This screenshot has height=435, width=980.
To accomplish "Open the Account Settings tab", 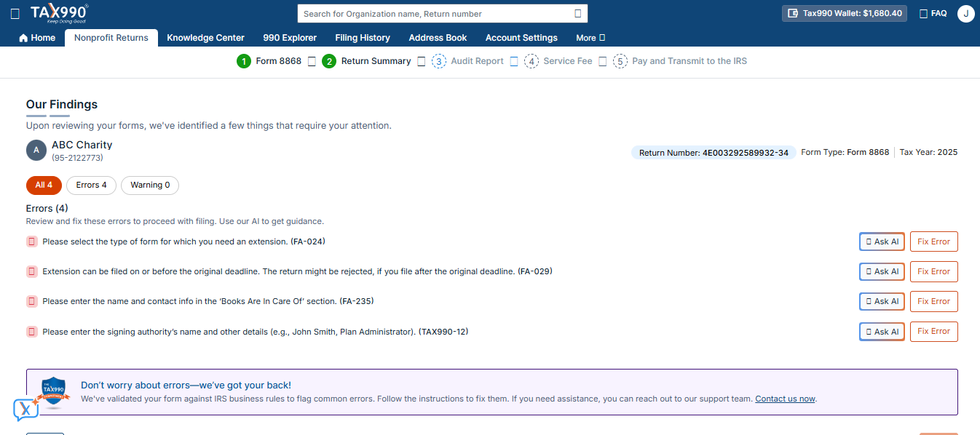I will click(521, 38).
